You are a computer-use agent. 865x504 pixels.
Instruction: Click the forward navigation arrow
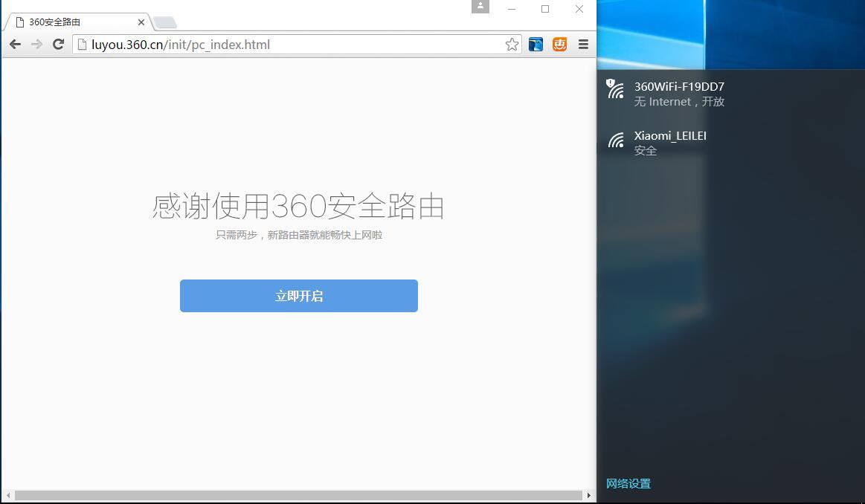pos(36,45)
